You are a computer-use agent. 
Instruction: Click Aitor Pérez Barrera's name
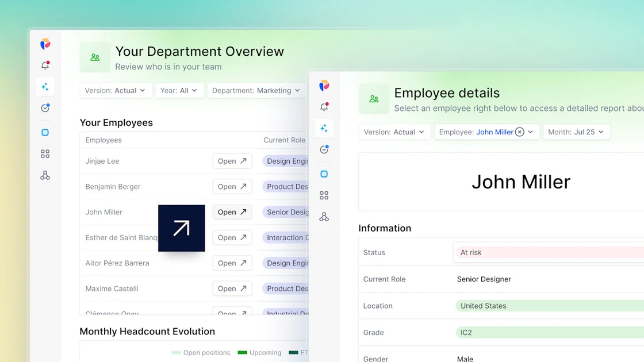tap(117, 263)
